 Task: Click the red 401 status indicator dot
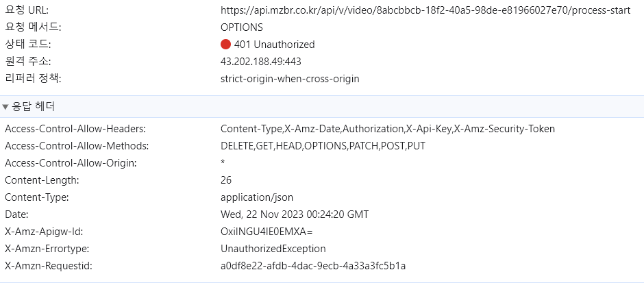(226, 45)
